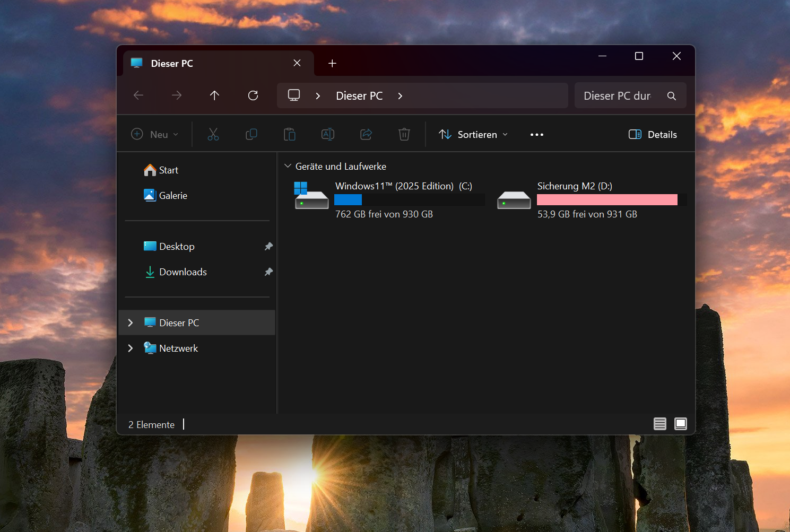Select Downloads in the sidebar
The height and width of the screenshot is (532, 790).
click(x=183, y=272)
